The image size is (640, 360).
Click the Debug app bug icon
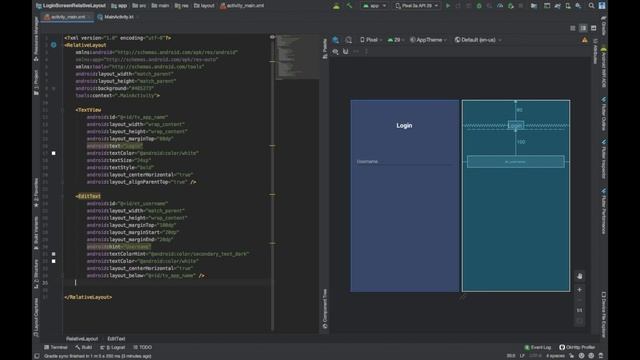479,6
